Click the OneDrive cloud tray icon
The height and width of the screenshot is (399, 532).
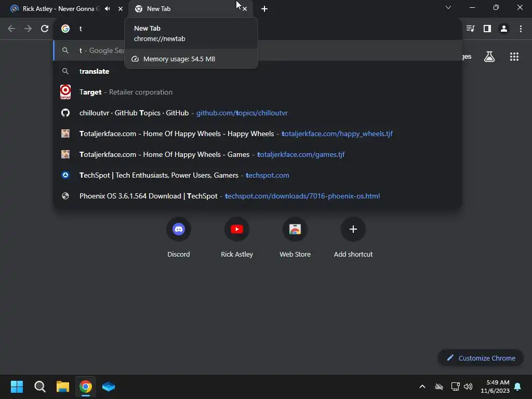point(439,387)
